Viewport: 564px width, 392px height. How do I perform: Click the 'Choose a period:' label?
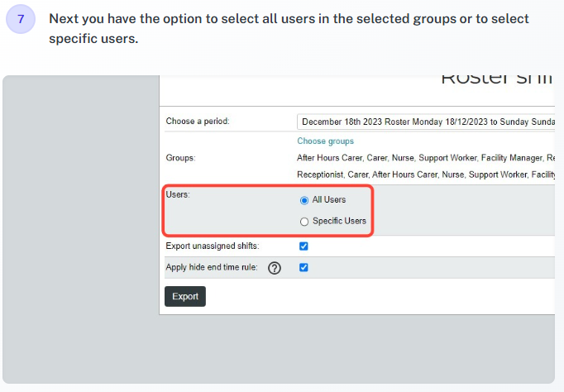point(198,122)
